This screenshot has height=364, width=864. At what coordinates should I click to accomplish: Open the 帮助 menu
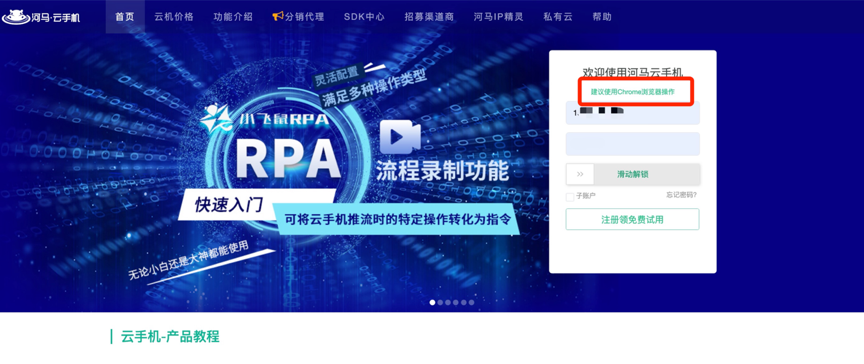click(x=602, y=17)
